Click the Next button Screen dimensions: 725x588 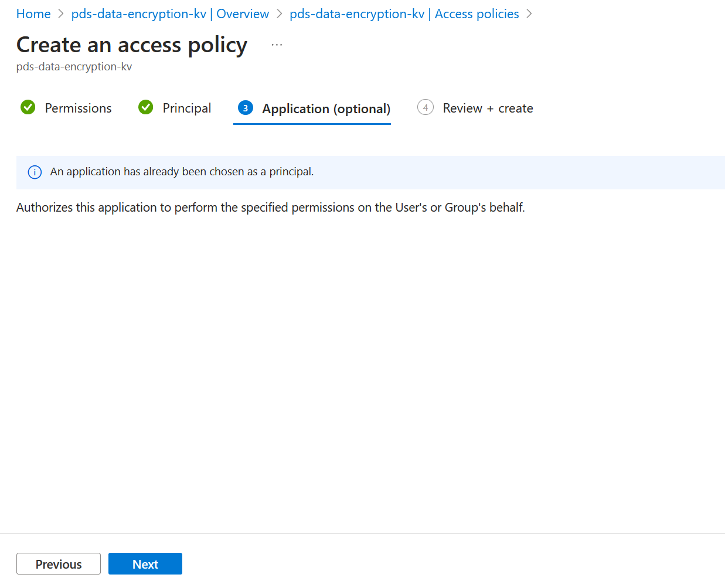pyautogui.click(x=145, y=563)
